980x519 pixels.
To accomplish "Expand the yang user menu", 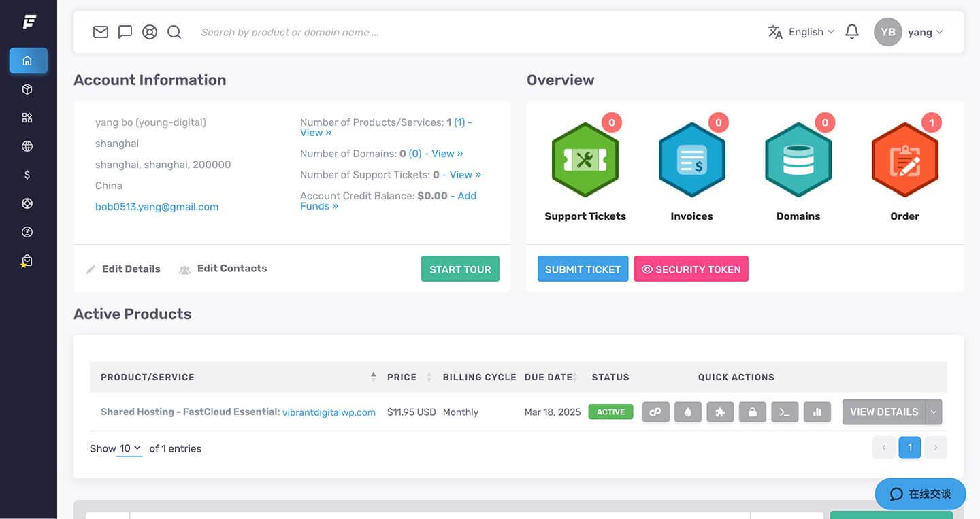I will 926,32.
